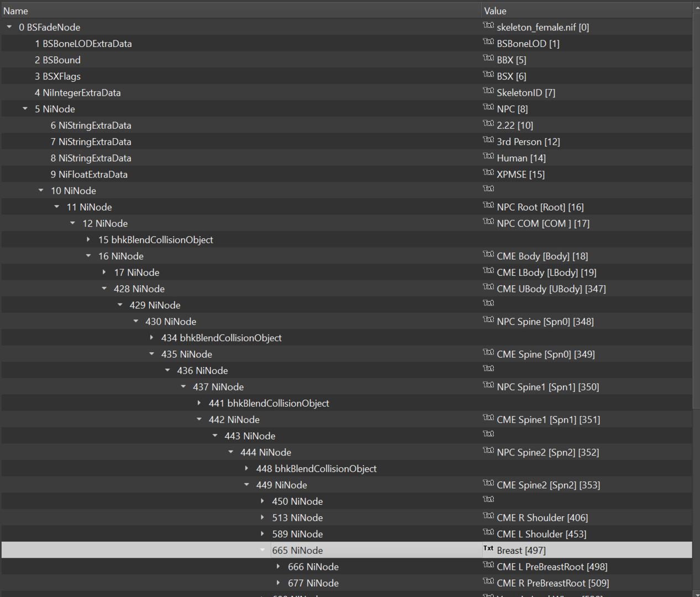Click Txt icon next to CME Body [Body] [18]

click(488, 254)
